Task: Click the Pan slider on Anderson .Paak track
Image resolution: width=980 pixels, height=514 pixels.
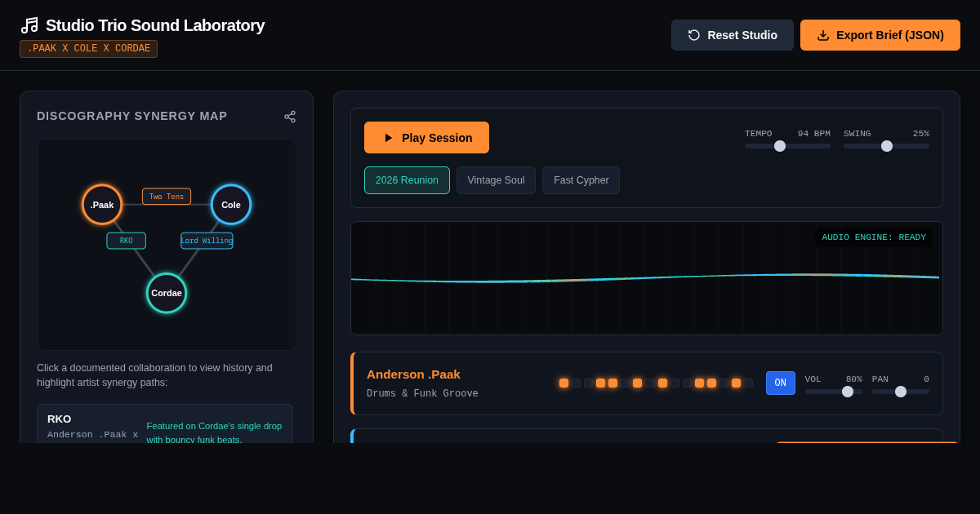Action: point(901,392)
